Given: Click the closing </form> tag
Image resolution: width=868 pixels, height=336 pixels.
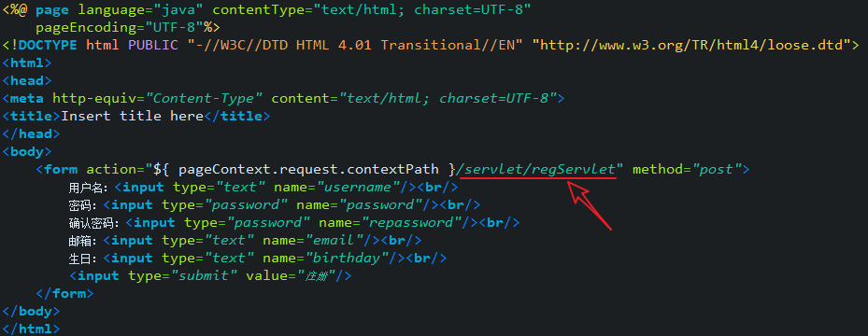Looking at the screenshot, I should pos(64,293).
